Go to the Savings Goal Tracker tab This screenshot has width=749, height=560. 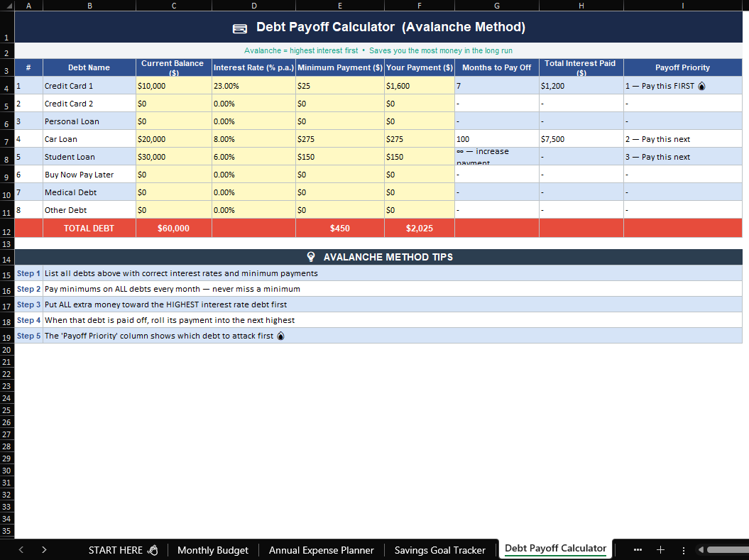(x=439, y=550)
